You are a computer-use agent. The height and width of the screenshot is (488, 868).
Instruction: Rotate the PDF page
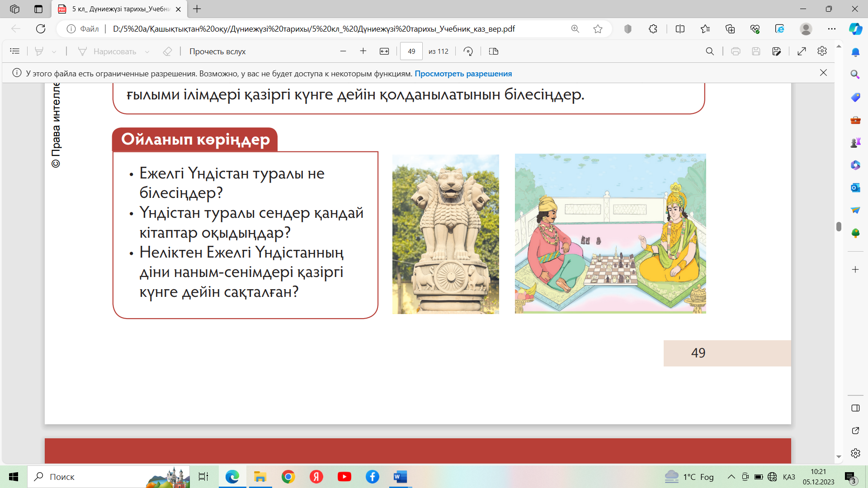468,52
